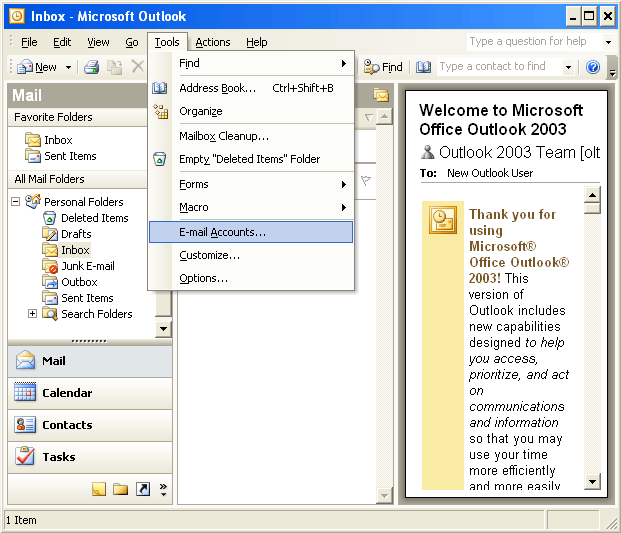Click the Search Folders icon
The height and width of the screenshot is (533, 621).
(x=50, y=314)
